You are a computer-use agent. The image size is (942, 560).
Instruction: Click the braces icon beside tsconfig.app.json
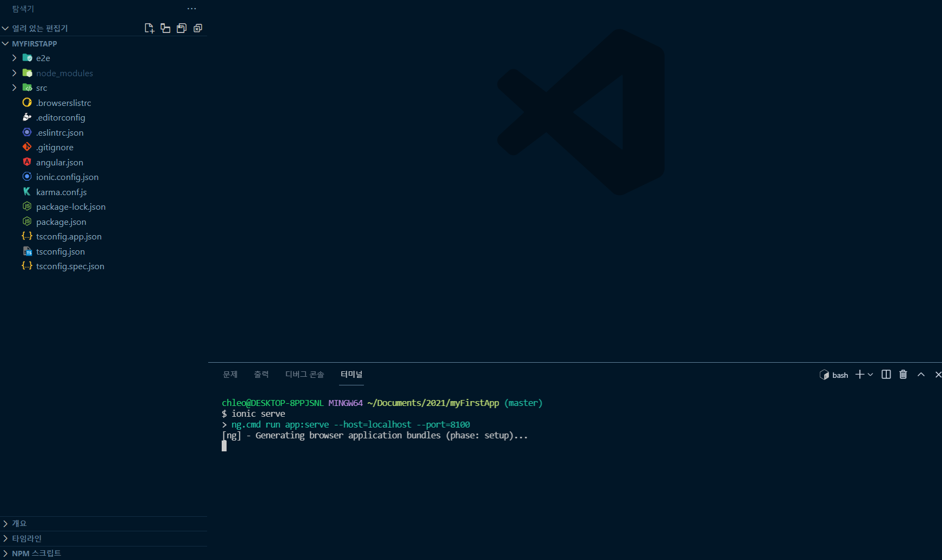[27, 236]
